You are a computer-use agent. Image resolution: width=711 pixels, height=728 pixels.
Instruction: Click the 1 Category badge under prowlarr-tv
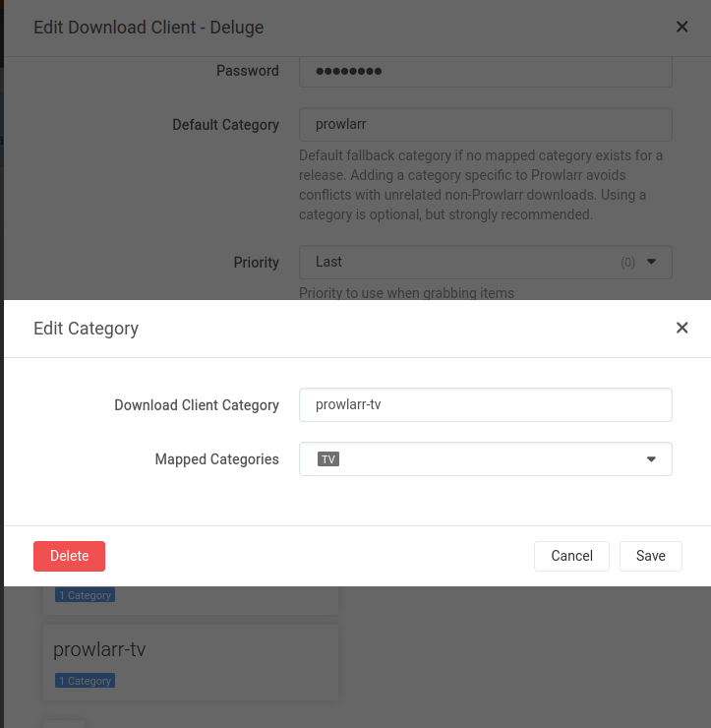pyautogui.click(x=85, y=681)
